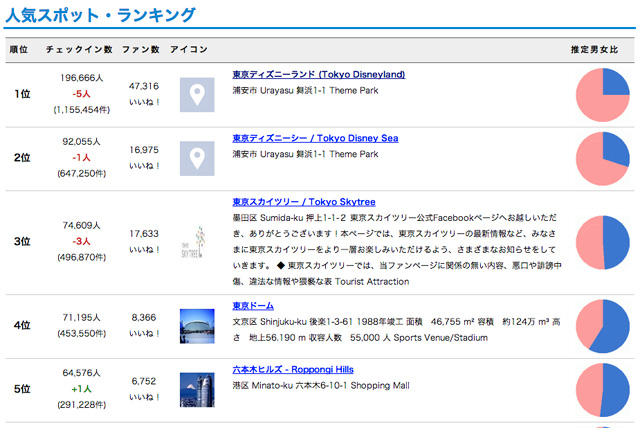Click the Roppongi Hills photo thumbnail
The image size is (640, 428).
click(197, 390)
